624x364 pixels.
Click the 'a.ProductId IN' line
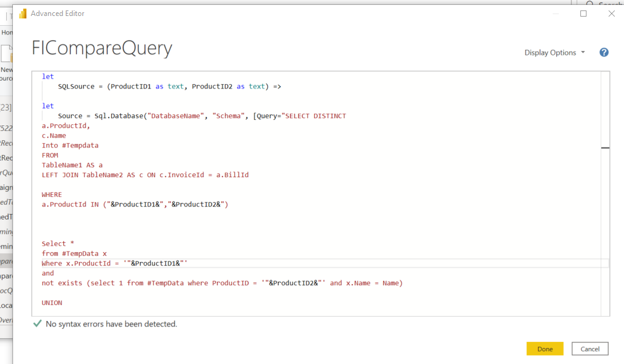pos(135,204)
